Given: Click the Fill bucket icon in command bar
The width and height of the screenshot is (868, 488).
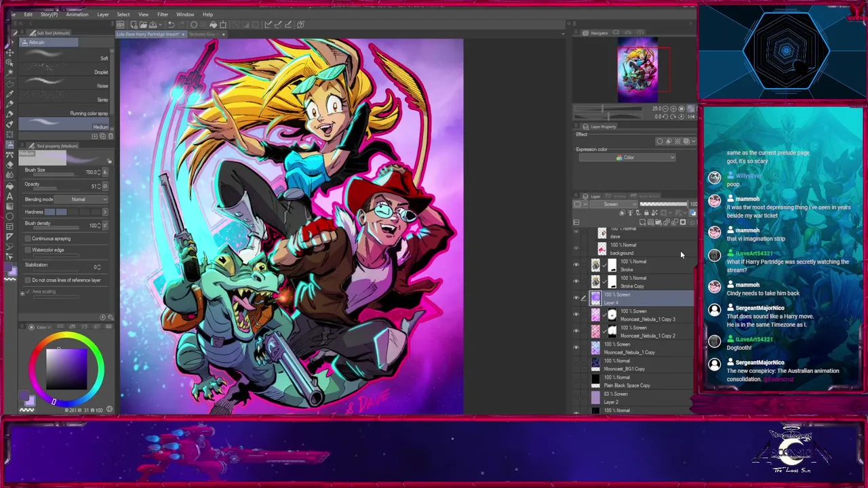Looking at the screenshot, I should tap(213, 25).
